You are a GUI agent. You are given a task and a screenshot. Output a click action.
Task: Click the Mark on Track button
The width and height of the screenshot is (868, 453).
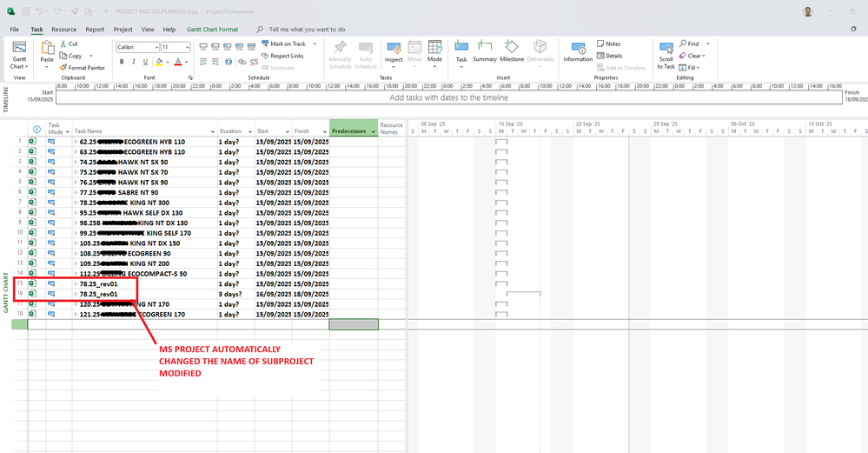[283, 43]
